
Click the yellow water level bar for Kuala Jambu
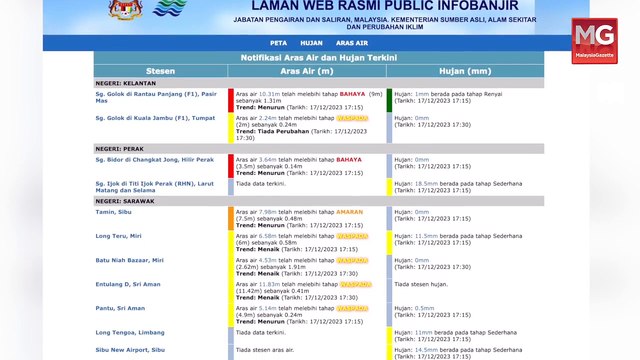tap(231, 128)
